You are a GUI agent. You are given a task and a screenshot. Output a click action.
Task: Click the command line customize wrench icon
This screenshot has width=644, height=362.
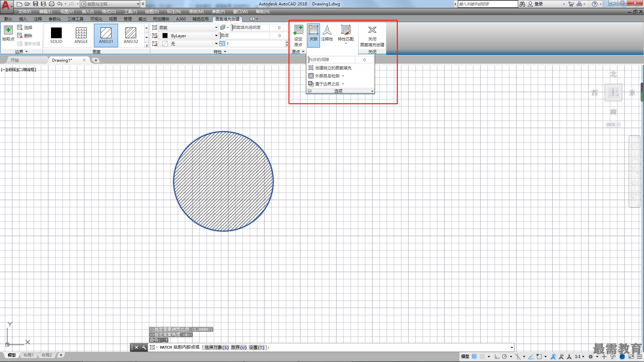pyautogui.click(x=144, y=348)
